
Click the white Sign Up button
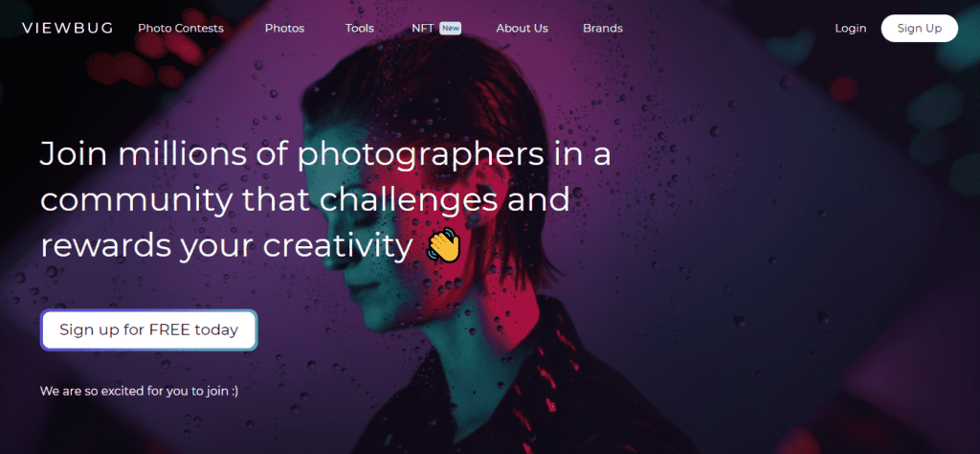pyautogui.click(x=920, y=28)
